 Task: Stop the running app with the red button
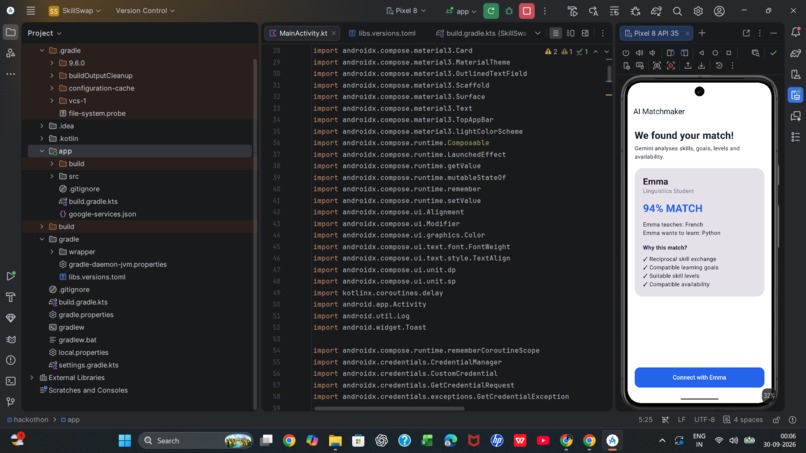click(526, 11)
